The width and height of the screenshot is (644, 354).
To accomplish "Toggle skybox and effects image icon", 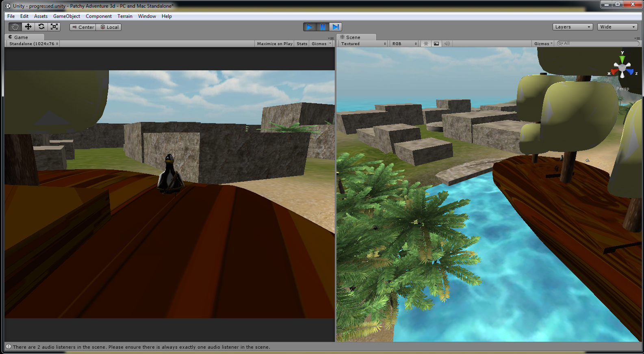I will 436,43.
